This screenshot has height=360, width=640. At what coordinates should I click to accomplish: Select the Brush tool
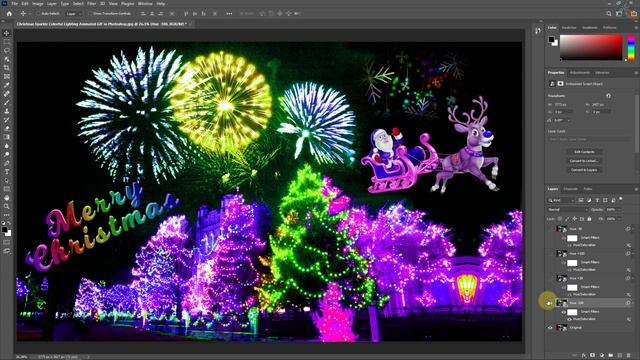coord(7,102)
